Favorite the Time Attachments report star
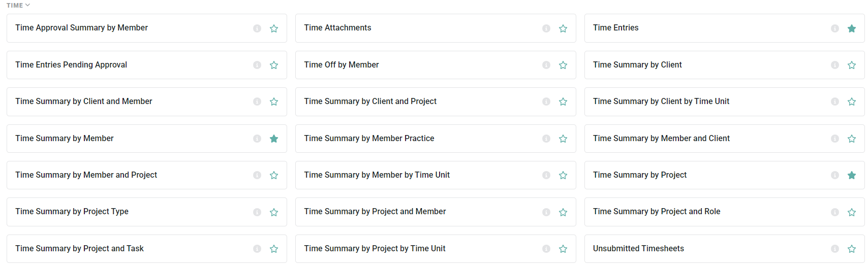868x267 pixels. coord(563,28)
